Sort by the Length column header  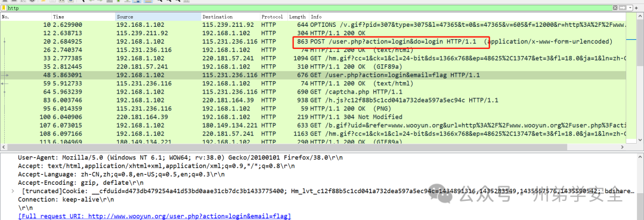[298, 17]
